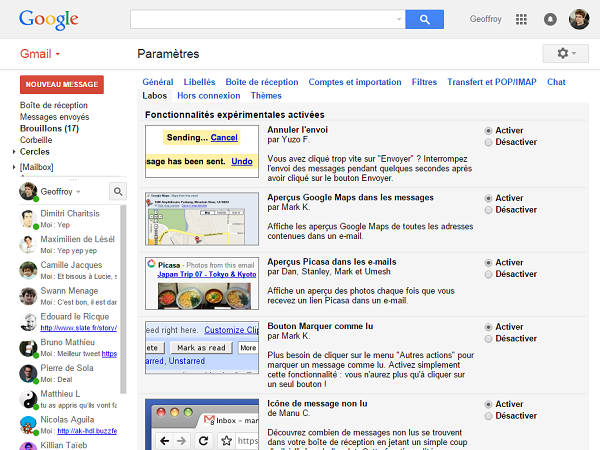Viewport: 600px width, 450px height.
Task: Select Activer for Aperçus Google Maps
Action: point(488,198)
